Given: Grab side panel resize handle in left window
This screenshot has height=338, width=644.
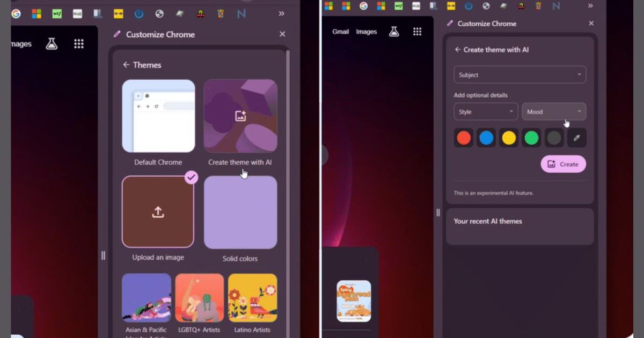Looking at the screenshot, I should (x=103, y=255).
